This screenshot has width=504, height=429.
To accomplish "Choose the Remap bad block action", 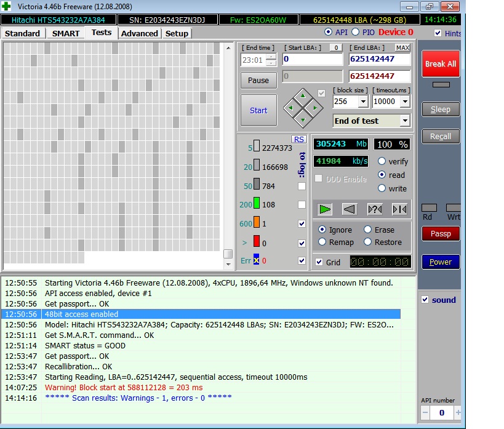I will [322, 242].
